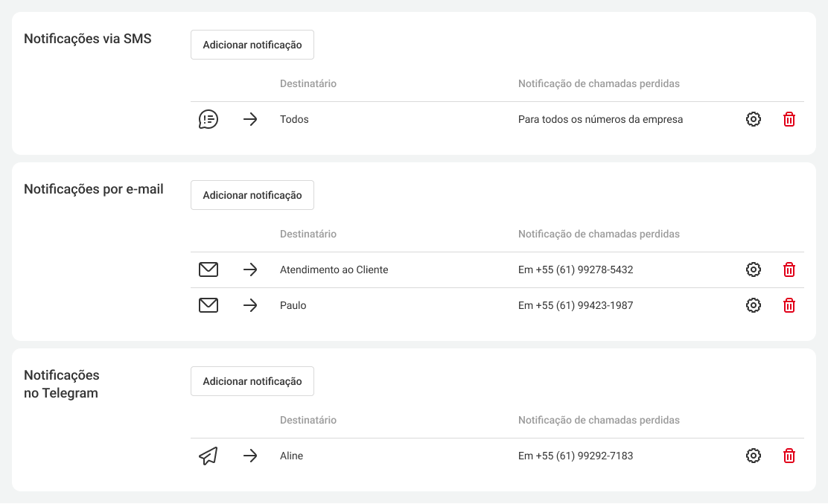This screenshot has width=828, height=504.
Task: Open settings for Paulo's e-mail notification
Action: [754, 305]
